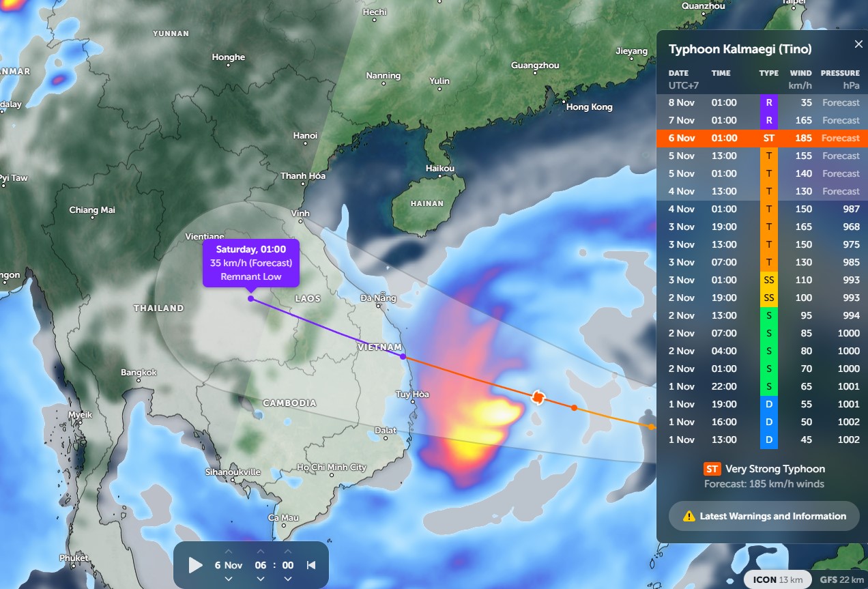The width and height of the screenshot is (868, 589).
Task: Select the 1 Nov 19:00 D row
Action: [762, 404]
